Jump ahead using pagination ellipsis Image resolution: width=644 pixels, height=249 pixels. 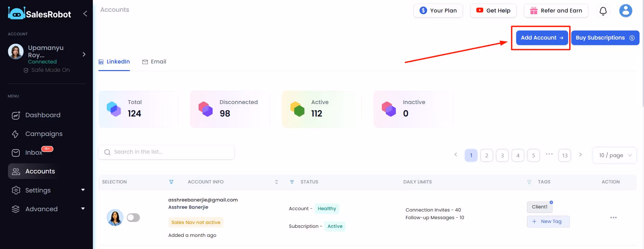(549, 154)
